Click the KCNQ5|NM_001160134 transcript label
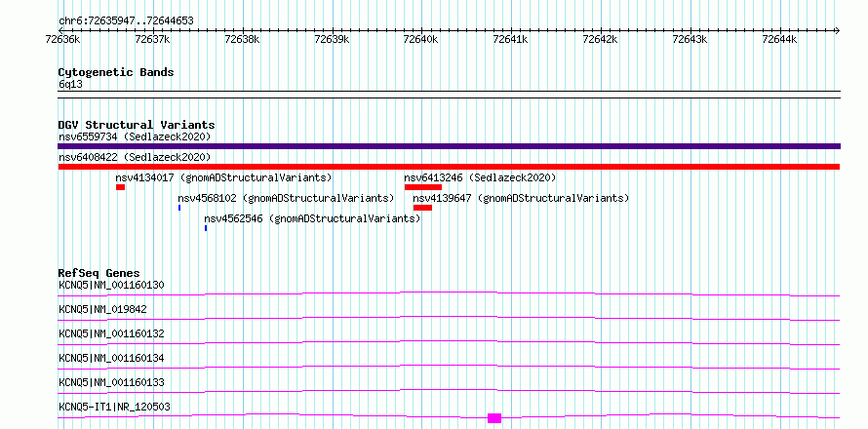Screen dimensions: 868x429 (111, 358)
